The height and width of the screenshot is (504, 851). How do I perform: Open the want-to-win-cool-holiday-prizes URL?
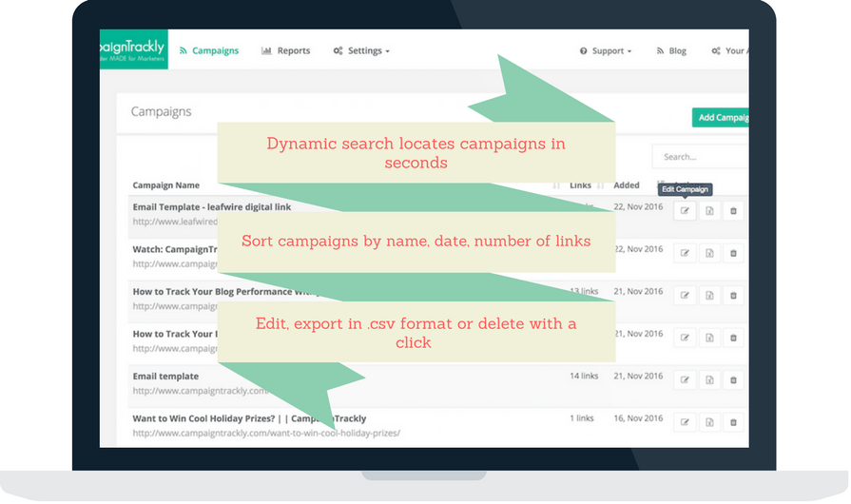(x=266, y=433)
